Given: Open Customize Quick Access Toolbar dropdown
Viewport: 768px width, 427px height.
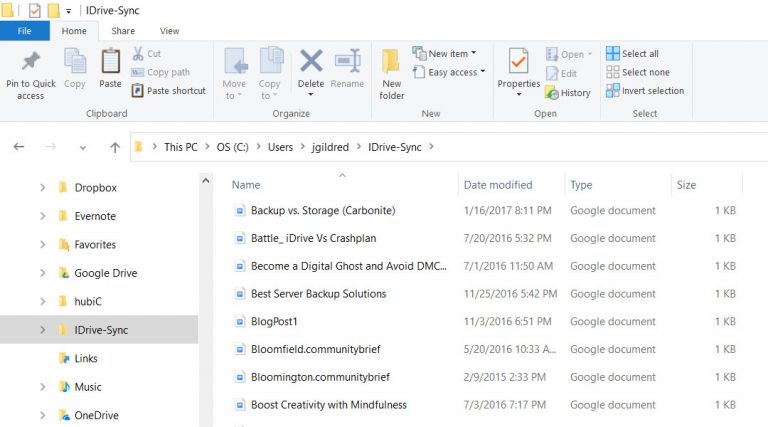Looking at the screenshot, I should pos(69,11).
